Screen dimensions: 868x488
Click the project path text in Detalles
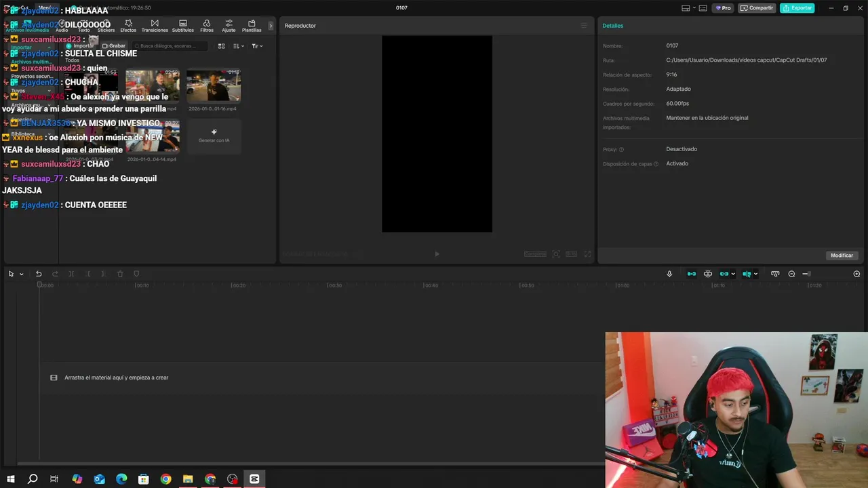(x=746, y=60)
